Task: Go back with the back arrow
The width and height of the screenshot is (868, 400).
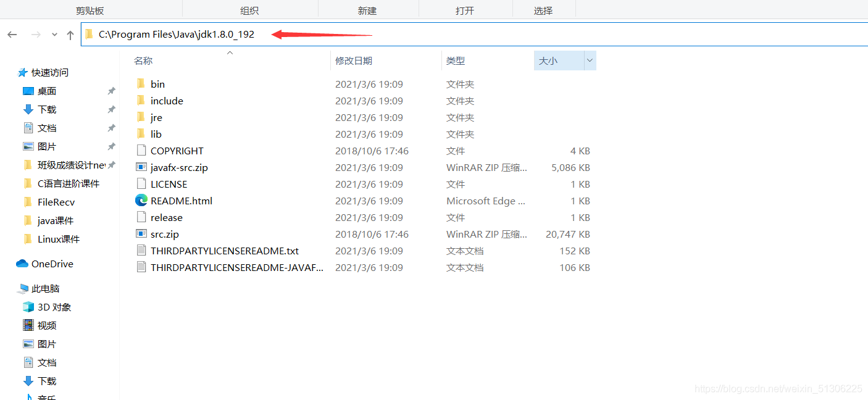Action: 12,35
